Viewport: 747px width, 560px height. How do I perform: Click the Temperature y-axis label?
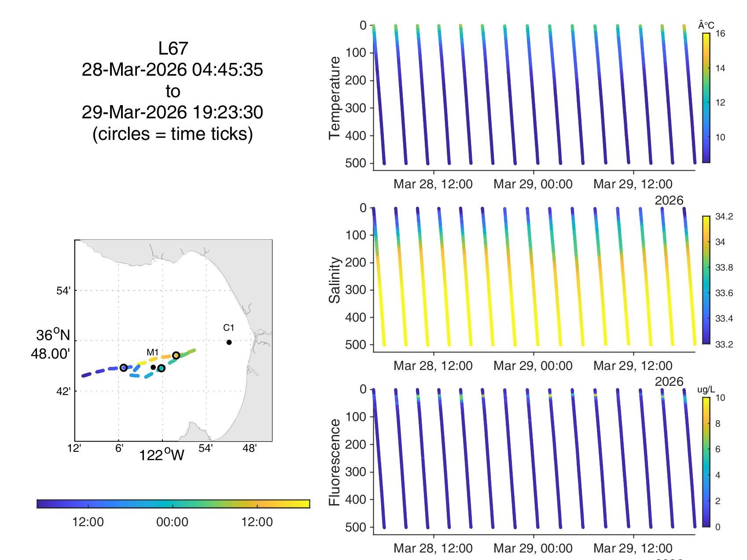coord(335,98)
